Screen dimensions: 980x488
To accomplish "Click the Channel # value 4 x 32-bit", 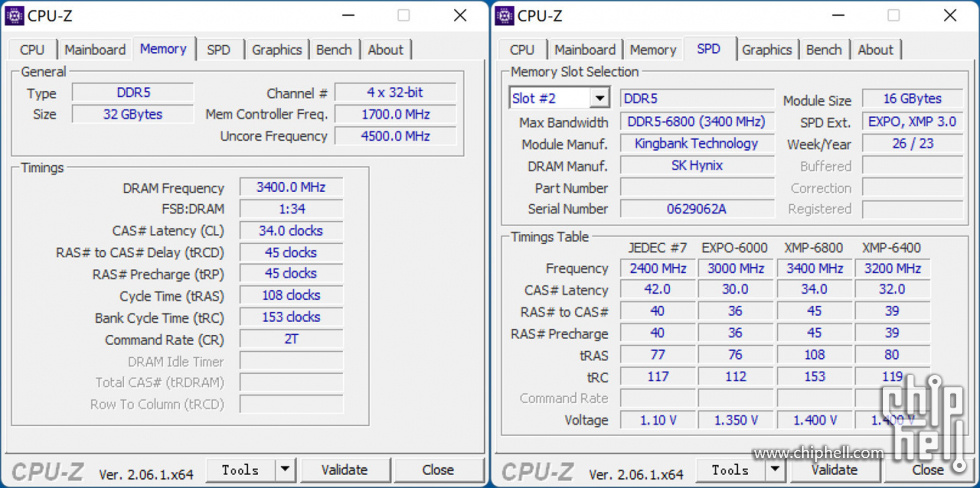I will (395, 93).
